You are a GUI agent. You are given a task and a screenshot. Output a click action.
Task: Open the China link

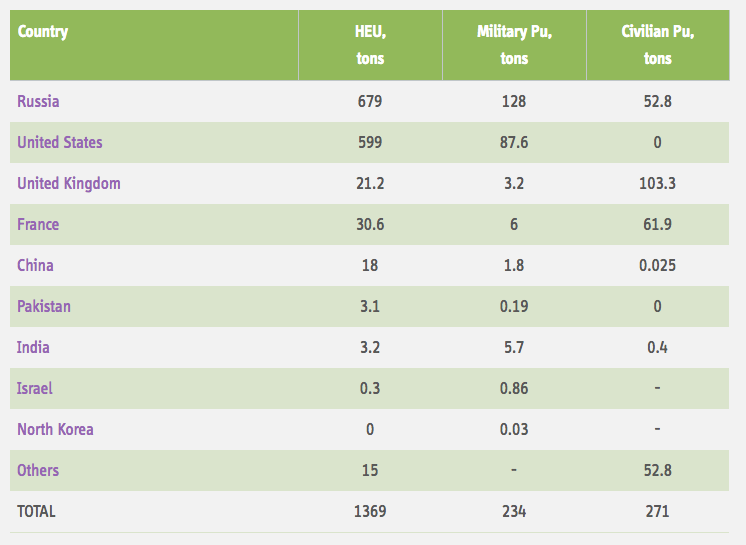tap(35, 265)
